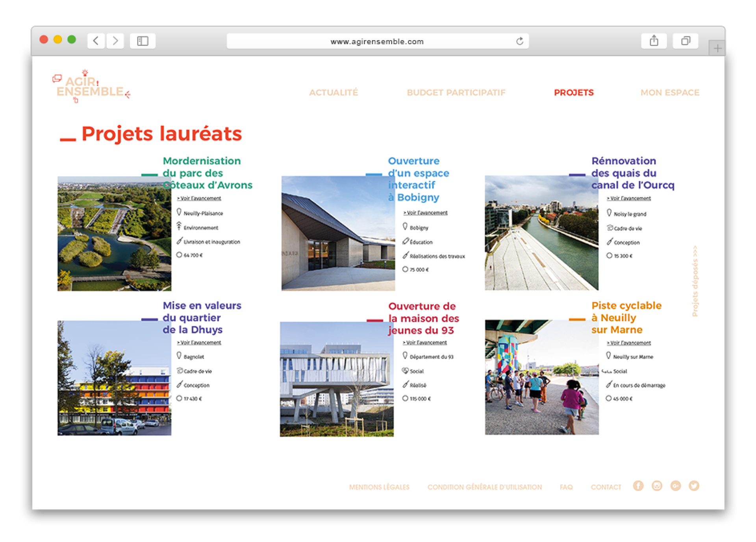Show all tabs with the tab overview icon
Screen dimensions: 756x542
[686, 41]
